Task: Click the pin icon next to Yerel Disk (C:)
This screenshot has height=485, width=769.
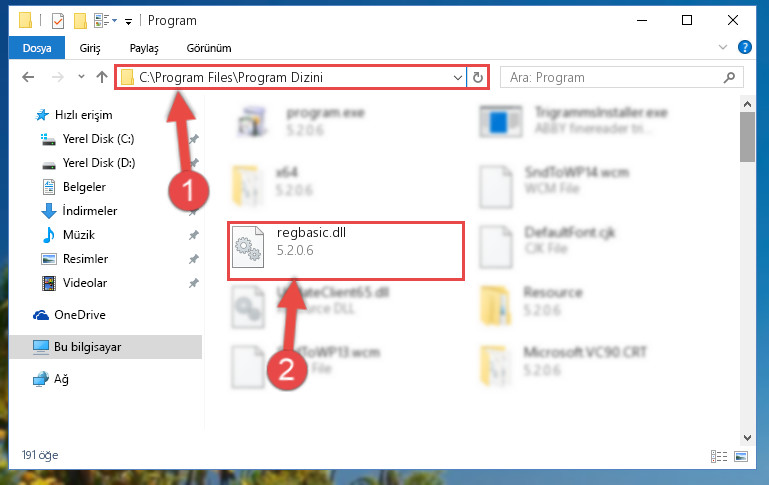Action: pos(194,139)
